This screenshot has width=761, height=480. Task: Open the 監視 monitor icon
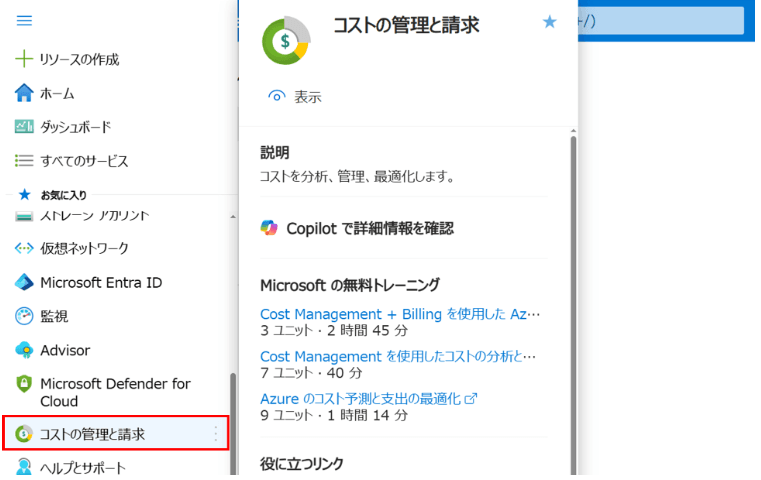pos(24,316)
